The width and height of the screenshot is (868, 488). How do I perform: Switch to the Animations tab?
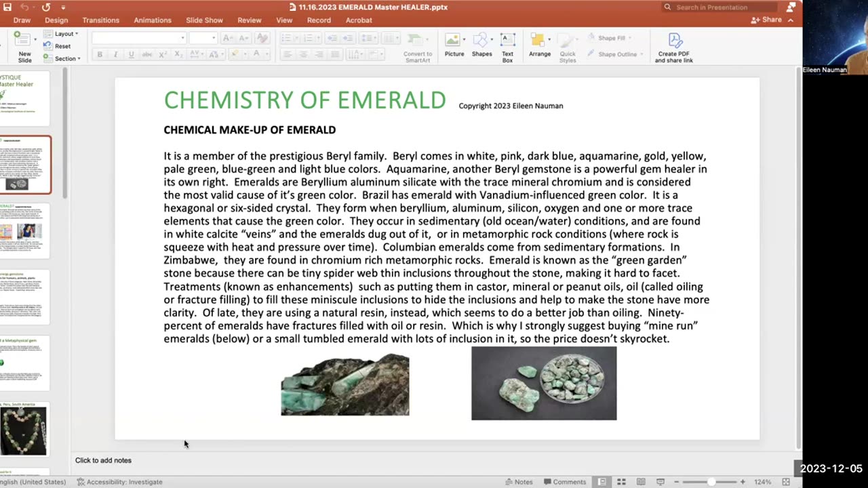click(153, 20)
